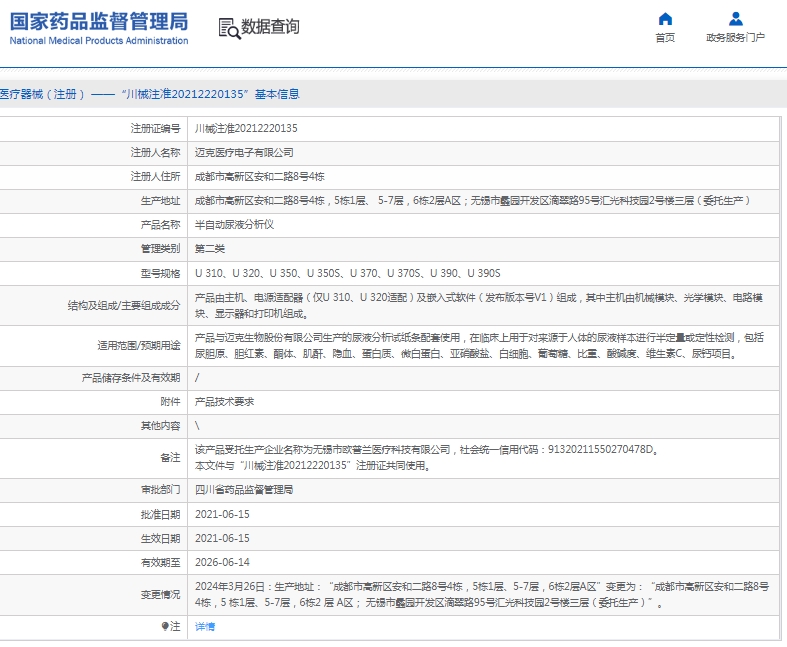Click the 结构及组成 description text
This screenshot has width=787, height=647.
tap(479, 306)
